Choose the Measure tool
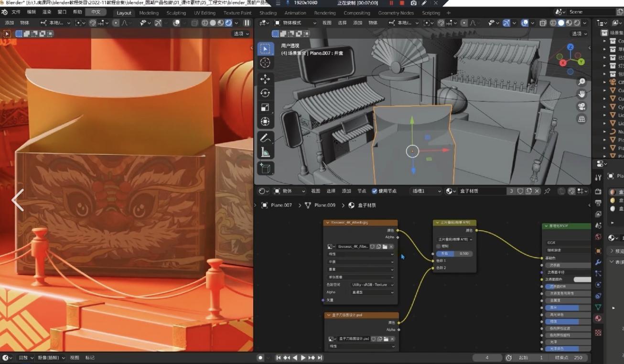 click(x=265, y=153)
